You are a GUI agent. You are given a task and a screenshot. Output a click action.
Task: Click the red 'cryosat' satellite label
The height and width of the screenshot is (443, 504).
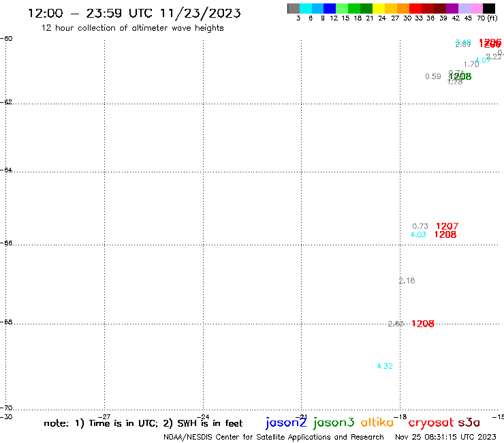431,423
